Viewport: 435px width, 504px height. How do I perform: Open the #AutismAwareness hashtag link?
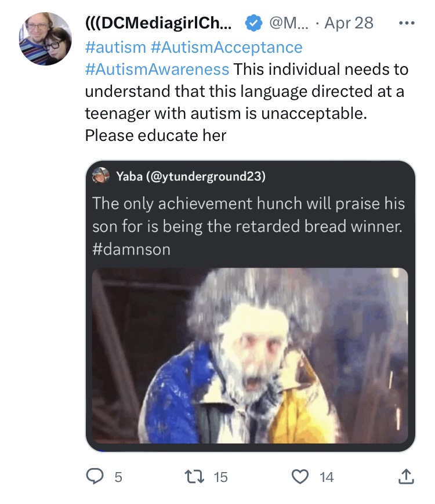[157, 70]
